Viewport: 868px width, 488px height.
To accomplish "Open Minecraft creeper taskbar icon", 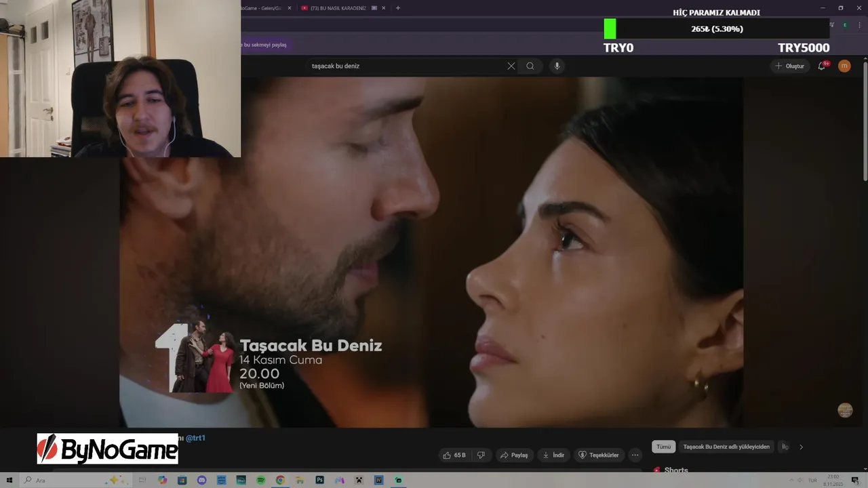I will point(359,480).
